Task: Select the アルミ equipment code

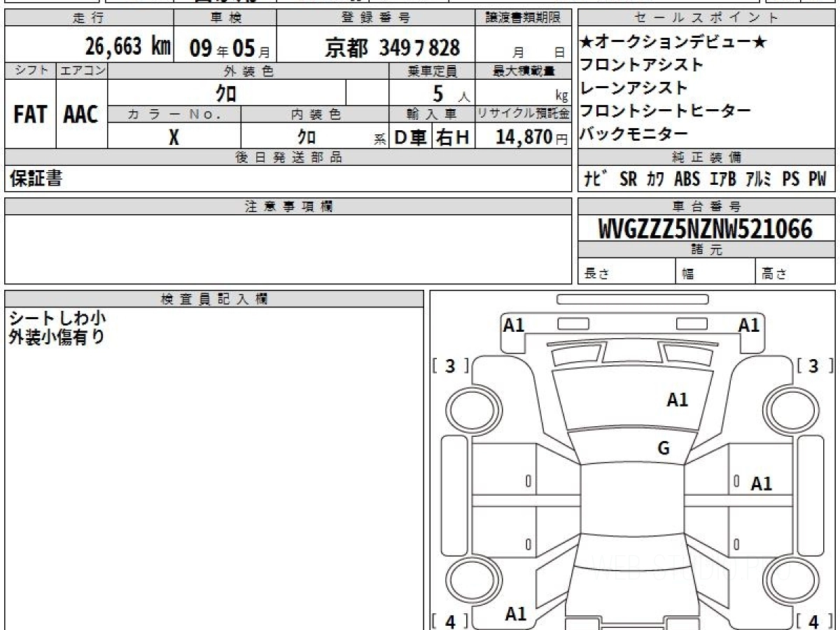Action: [x=759, y=178]
